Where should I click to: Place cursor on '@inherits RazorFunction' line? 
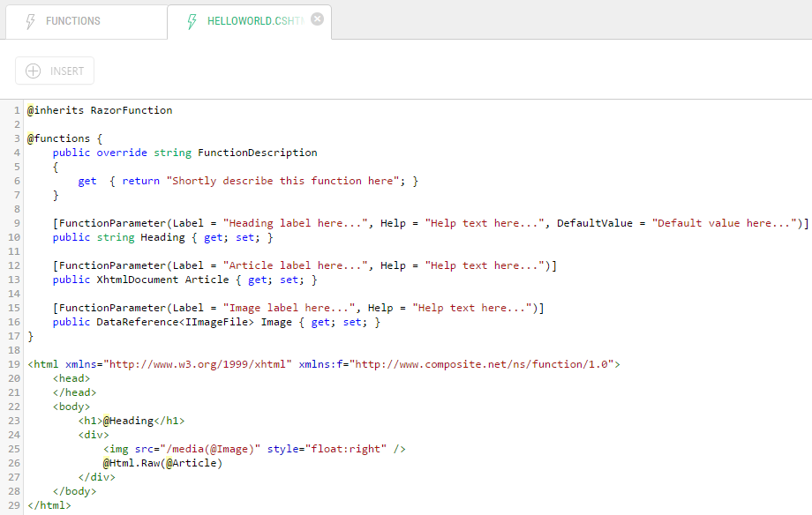click(x=100, y=110)
